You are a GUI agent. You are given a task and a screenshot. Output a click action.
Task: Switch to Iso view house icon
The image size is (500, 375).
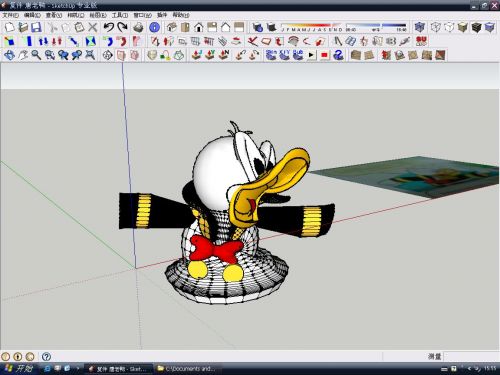(172, 27)
